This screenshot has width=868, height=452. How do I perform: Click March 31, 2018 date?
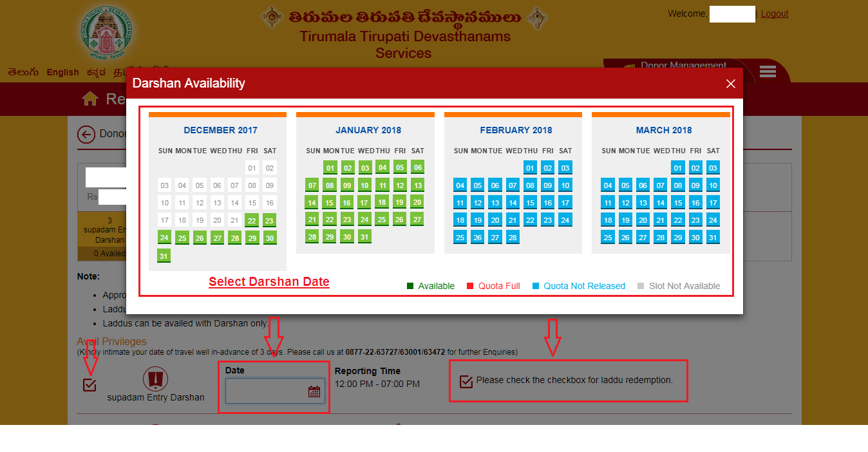point(713,238)
